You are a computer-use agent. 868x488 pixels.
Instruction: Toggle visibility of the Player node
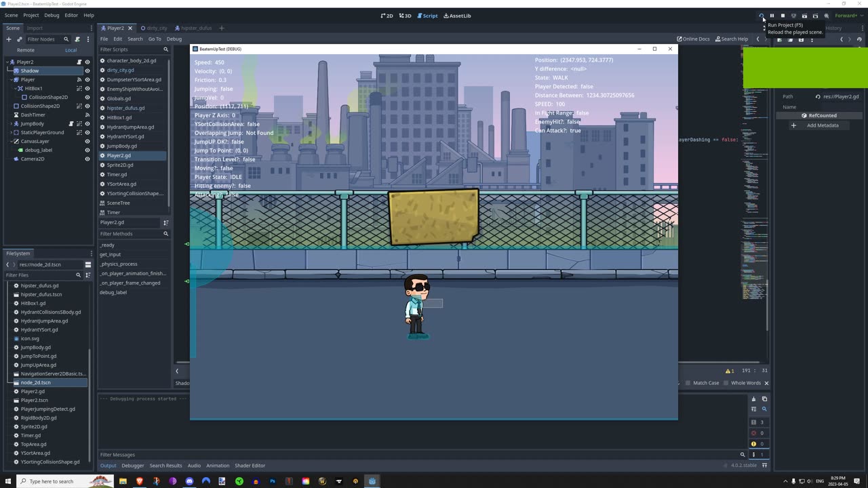(87, 79)
